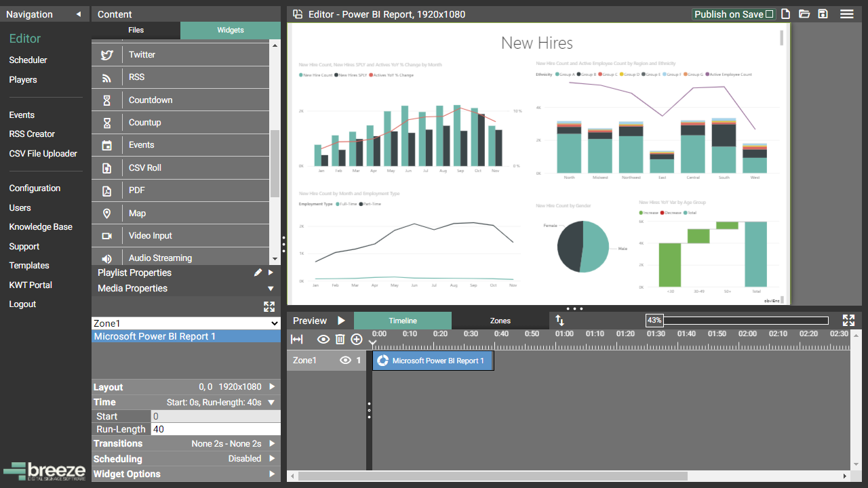Click the Start time input field
This screenshot has height=488, width=868.
pos(216,416)
